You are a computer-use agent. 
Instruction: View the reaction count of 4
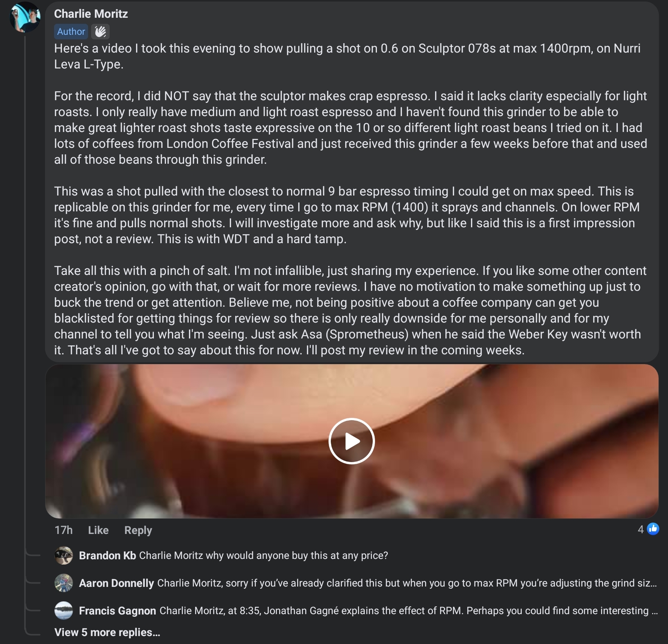point(641,529)
